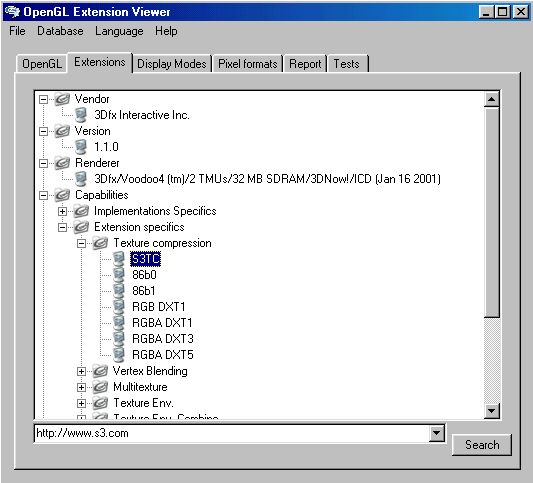Click the Vendor node folder icon
The height and width of the screenshot is (483, 533).
pyautogui.click(x=63, y=99)
